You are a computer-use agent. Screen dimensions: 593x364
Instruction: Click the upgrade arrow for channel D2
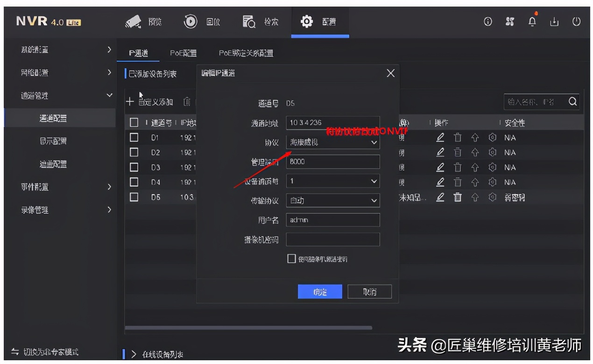[x=475, y=152]
